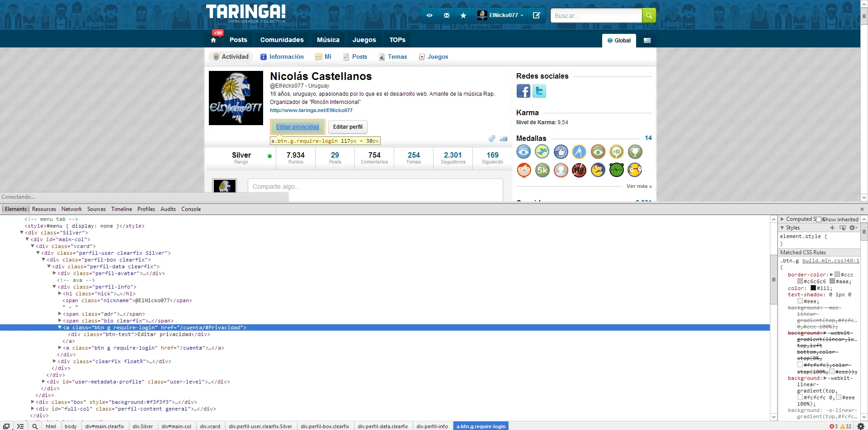Click the #ccc border-color swatch

(x=837, y=275)
